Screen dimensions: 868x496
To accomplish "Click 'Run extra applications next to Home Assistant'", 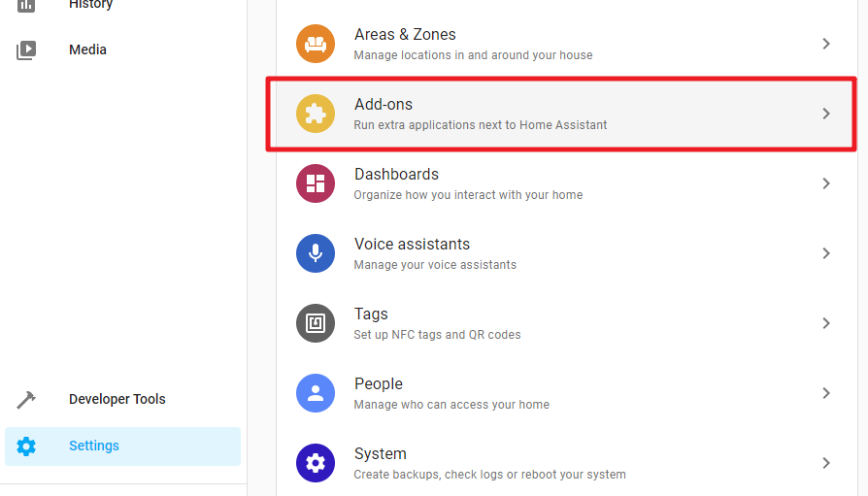I will click(x=481, y=125).
